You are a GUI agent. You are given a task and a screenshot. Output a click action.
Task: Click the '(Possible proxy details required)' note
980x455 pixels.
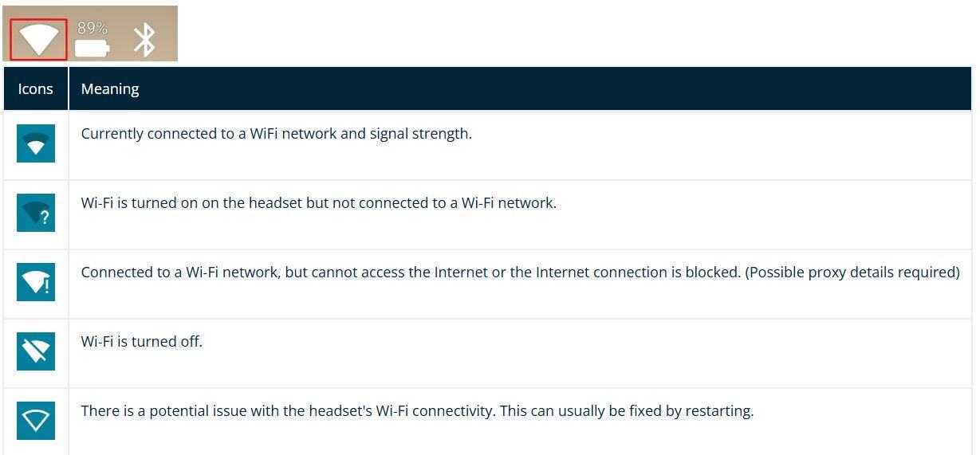(x=852, y=273)
